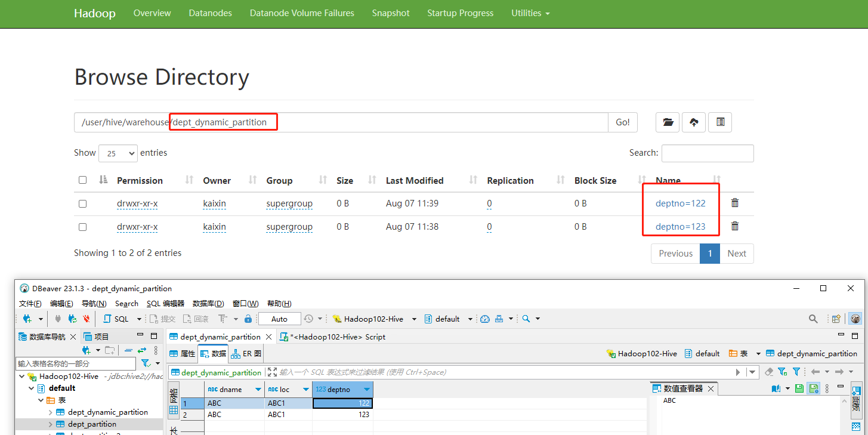This screenshot has width=868, height=435.
Task: Click the magnifier search icon beside the dropdown arrow
Action: [526, 319]
